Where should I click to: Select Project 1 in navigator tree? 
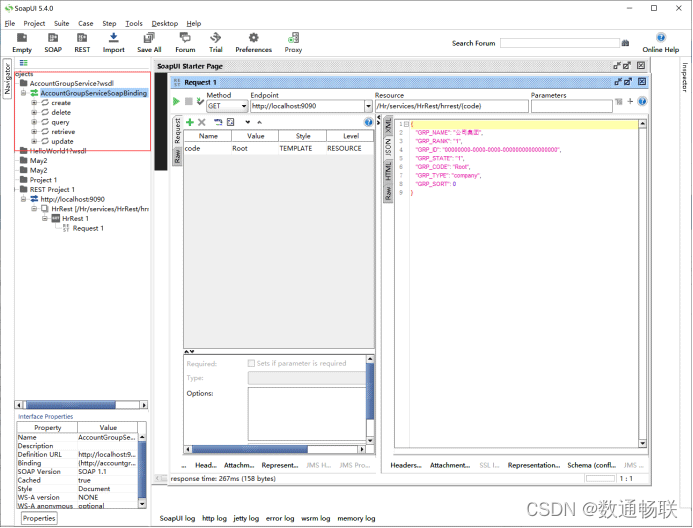point(43,180)
